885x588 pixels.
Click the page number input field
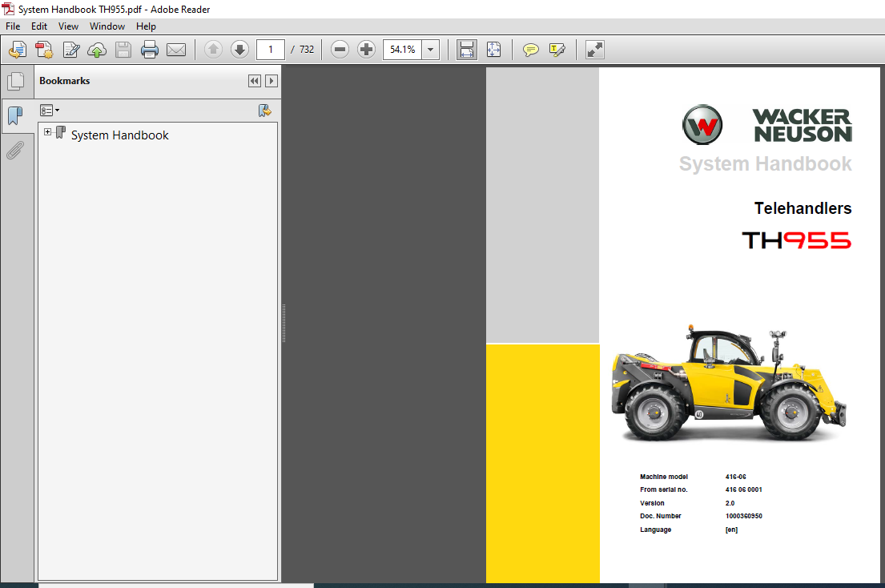point(271,50)
